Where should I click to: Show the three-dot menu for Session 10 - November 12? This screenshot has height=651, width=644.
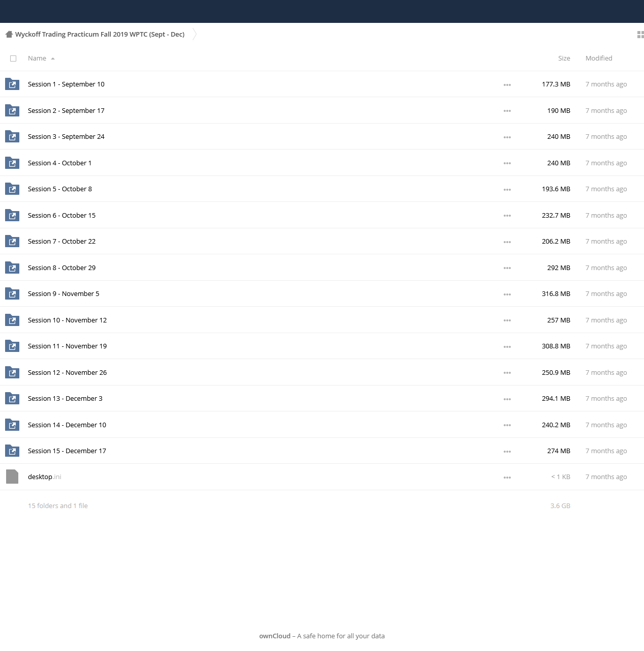click(x=507, y=320)
